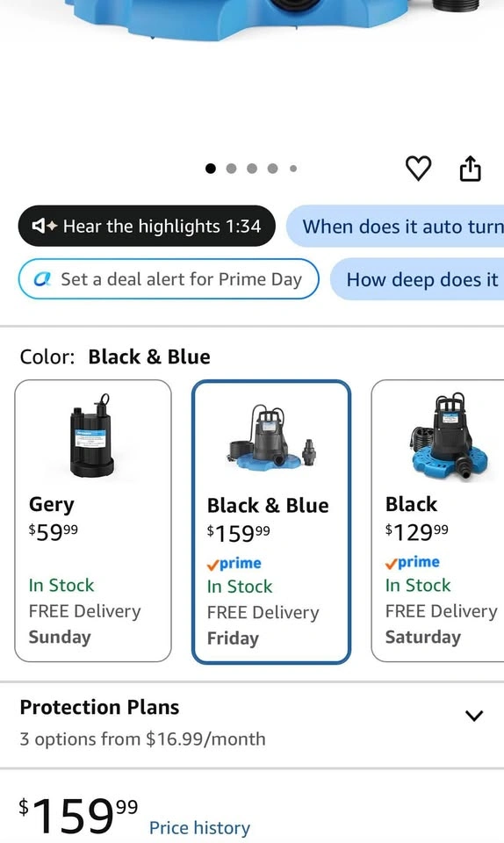Go to the fourth image carousel dot
Screen dimensions: 504x843
pyautogui.click(x=272, y=169)
